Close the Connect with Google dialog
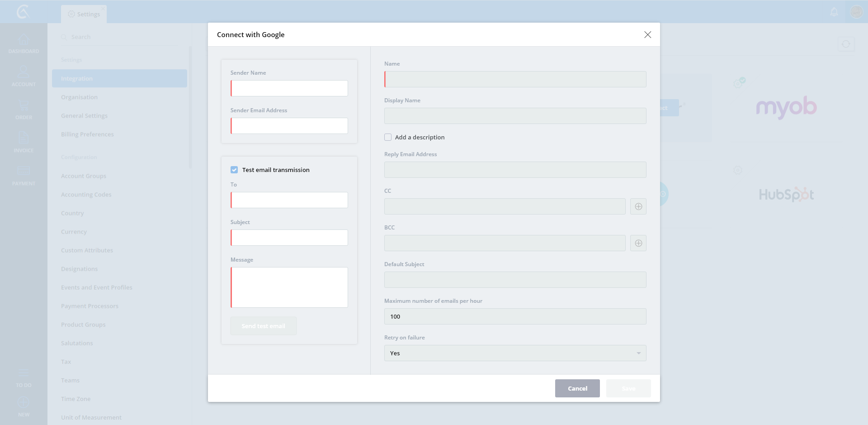 pos(647,35)
